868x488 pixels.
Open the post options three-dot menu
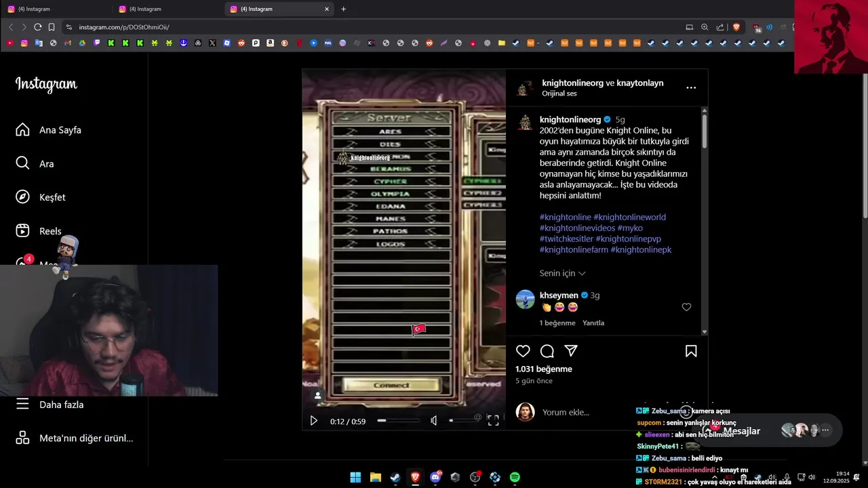tap(691, 87)
